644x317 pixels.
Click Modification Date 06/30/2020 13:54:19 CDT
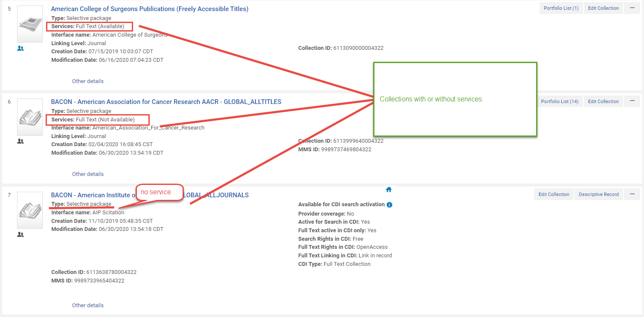tap(107, 153)
